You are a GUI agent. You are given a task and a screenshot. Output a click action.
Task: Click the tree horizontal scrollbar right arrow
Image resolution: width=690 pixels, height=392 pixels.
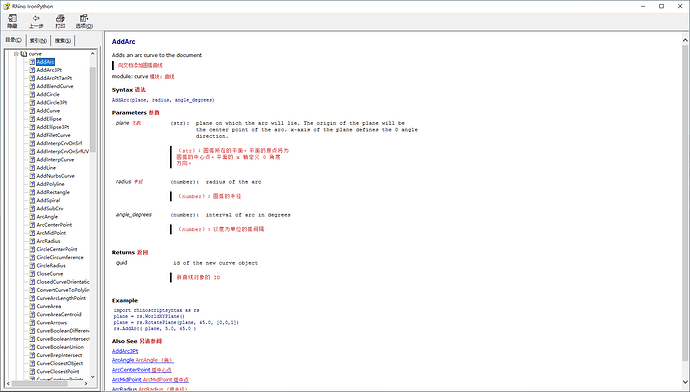point(86,384)
